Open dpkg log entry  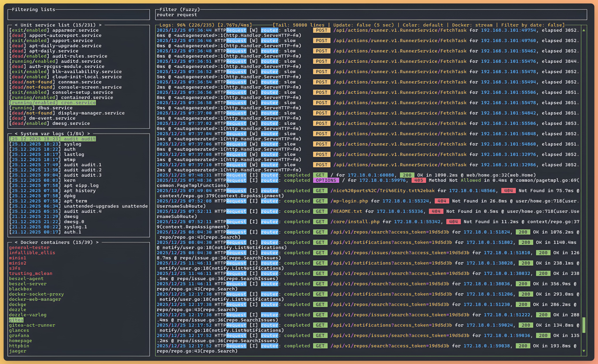(x=42, y=196)
